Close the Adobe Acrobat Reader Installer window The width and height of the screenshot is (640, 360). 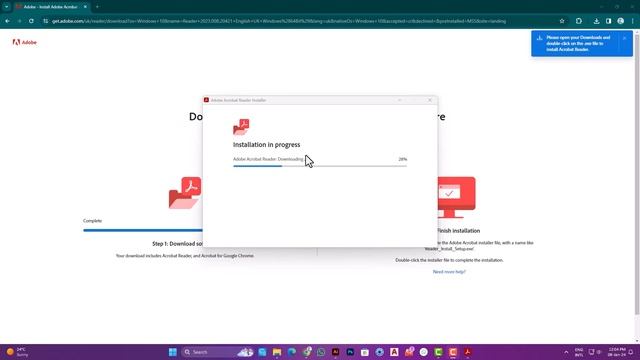(x=430, y=100)
